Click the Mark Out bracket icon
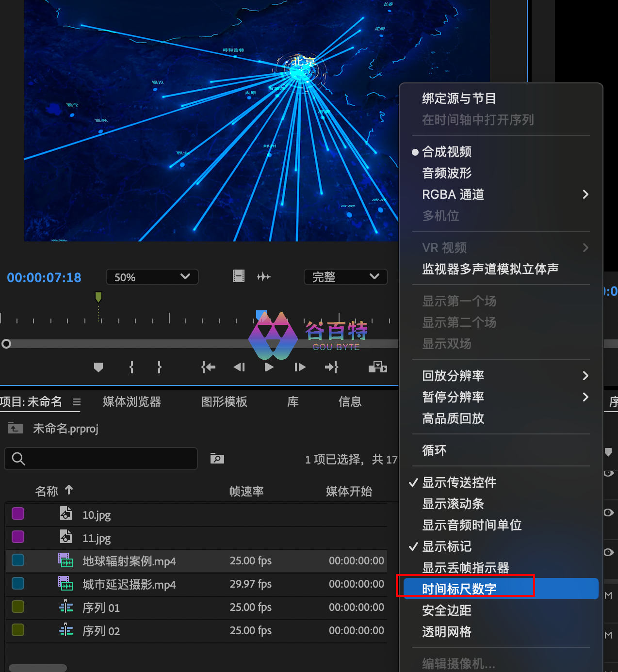The image size is (618, 672). pyautogui.click(x=159, y=368)
